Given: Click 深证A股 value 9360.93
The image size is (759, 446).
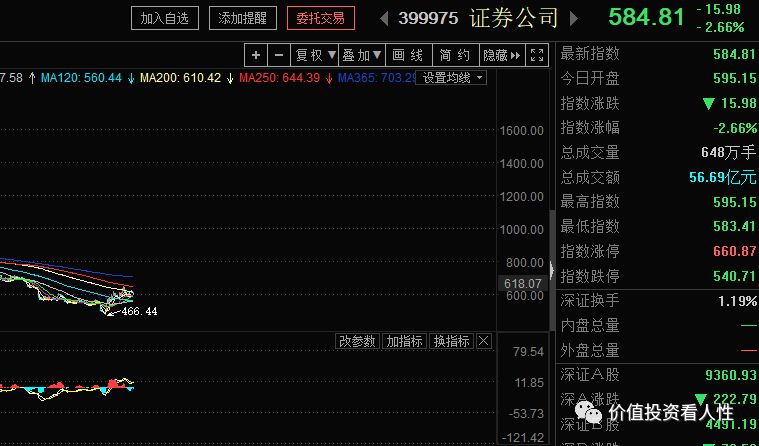Looking at the screenshot, I should pos(731,375).
